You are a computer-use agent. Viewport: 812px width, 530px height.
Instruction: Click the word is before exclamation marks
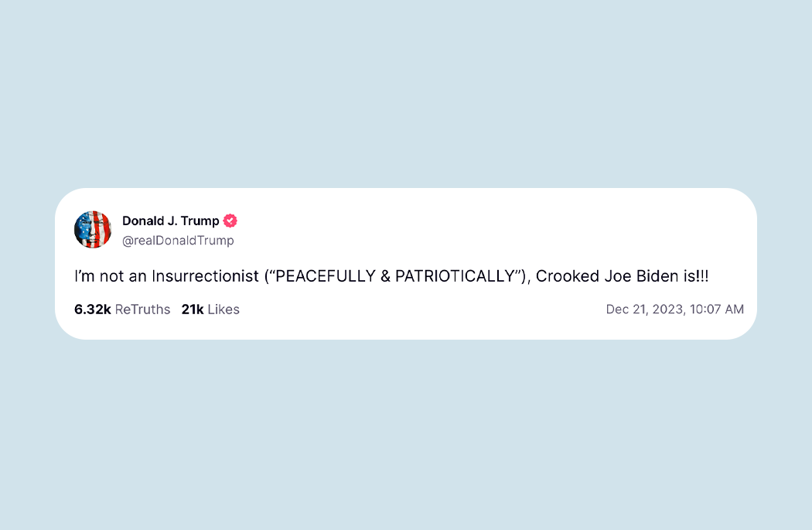pos(689,276)
